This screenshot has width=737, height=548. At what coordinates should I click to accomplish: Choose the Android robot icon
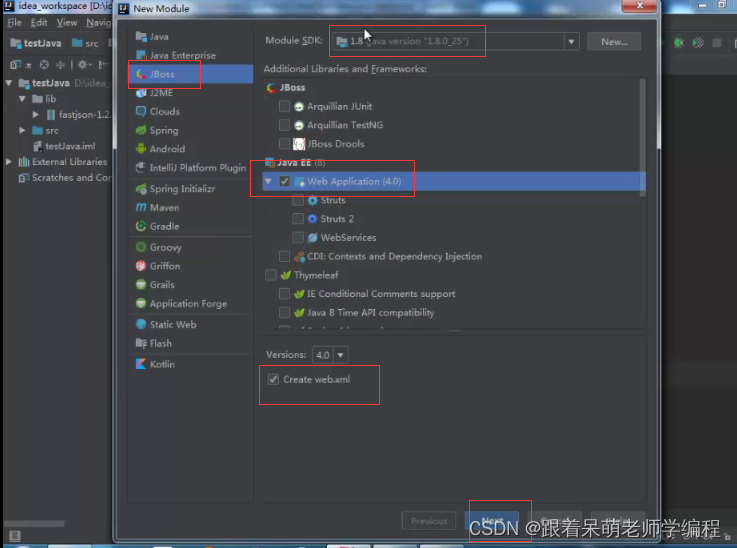[141, 149]
